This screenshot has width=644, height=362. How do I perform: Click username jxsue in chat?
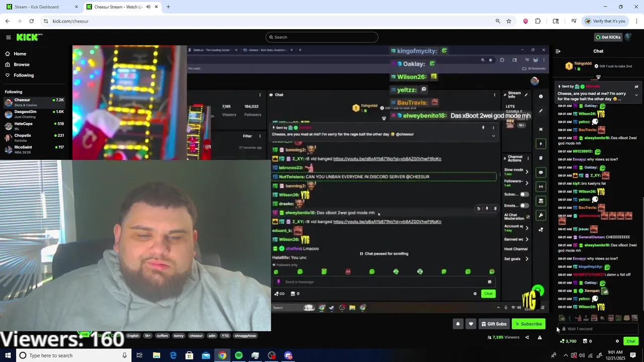[x=584, y=229]
